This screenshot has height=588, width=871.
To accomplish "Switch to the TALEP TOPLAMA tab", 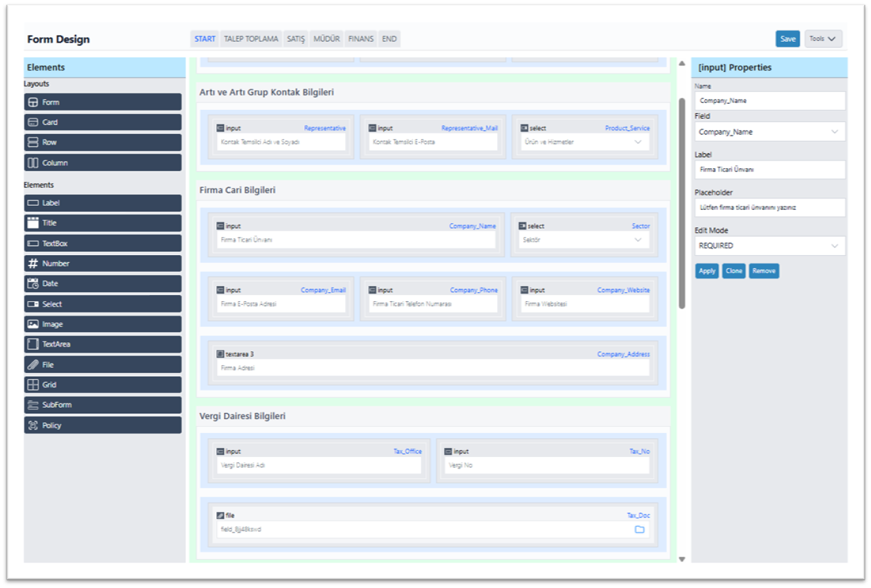I will [x=251, y=39].
